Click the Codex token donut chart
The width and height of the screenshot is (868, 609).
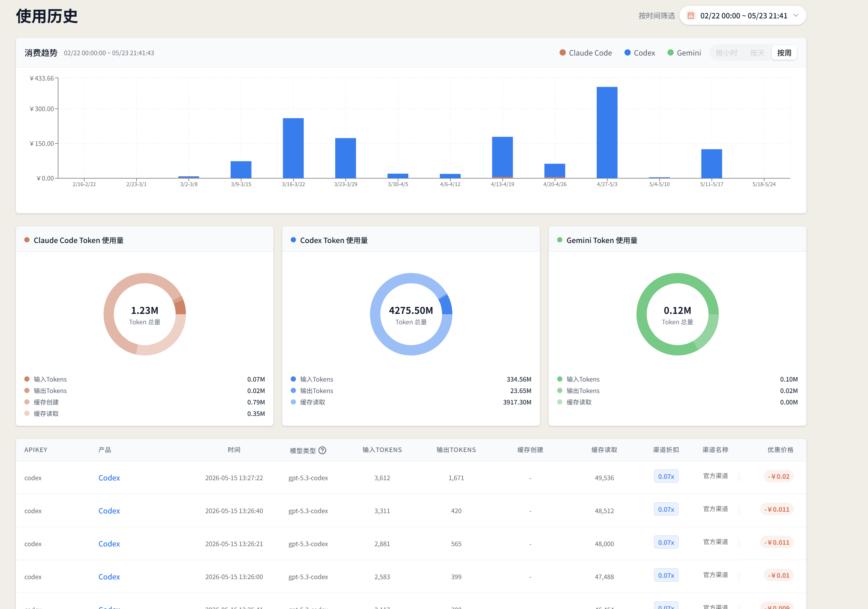click(x=411, y=314)
